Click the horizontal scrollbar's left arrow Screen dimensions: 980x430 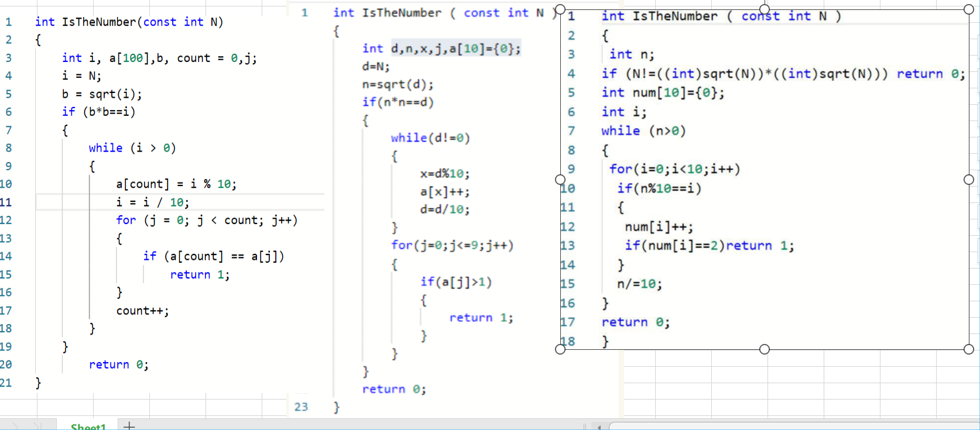pyautogui.click(x=599, y=426)
